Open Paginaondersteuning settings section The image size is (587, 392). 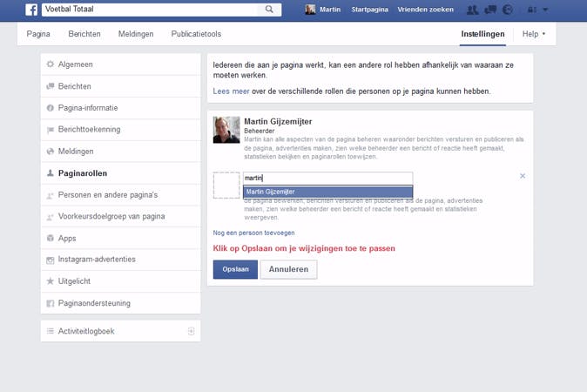120,303
